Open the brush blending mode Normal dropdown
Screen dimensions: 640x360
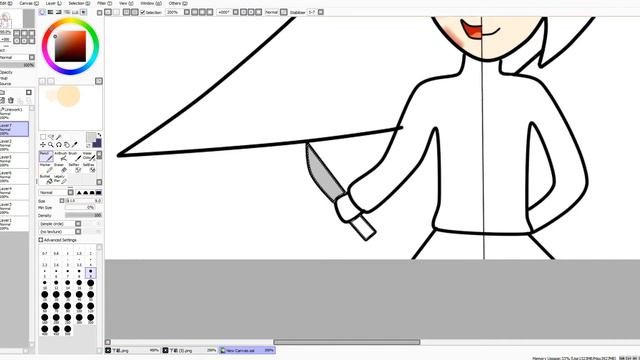tap(56, 192)
